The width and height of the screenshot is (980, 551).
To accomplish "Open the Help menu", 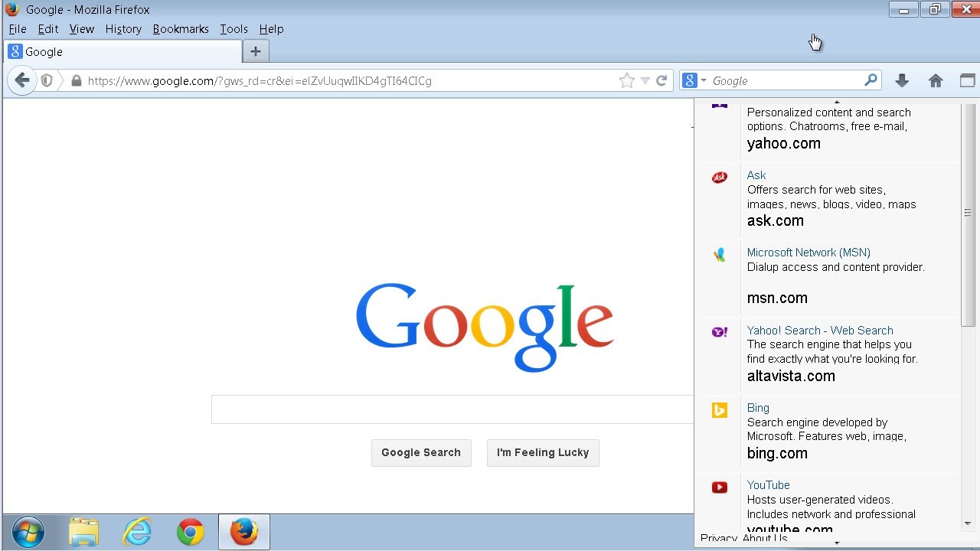I will coord(271,29).
